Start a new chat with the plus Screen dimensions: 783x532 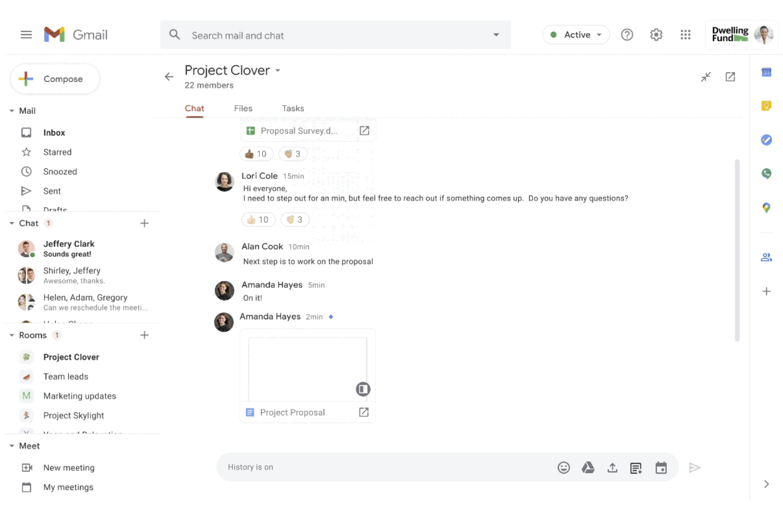pyautogui.click(x=144, y=223)
